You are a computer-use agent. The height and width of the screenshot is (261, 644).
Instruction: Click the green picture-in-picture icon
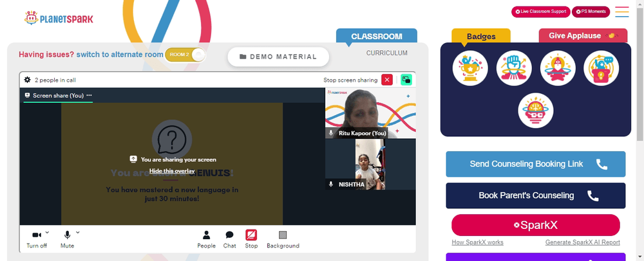[406, 80]
